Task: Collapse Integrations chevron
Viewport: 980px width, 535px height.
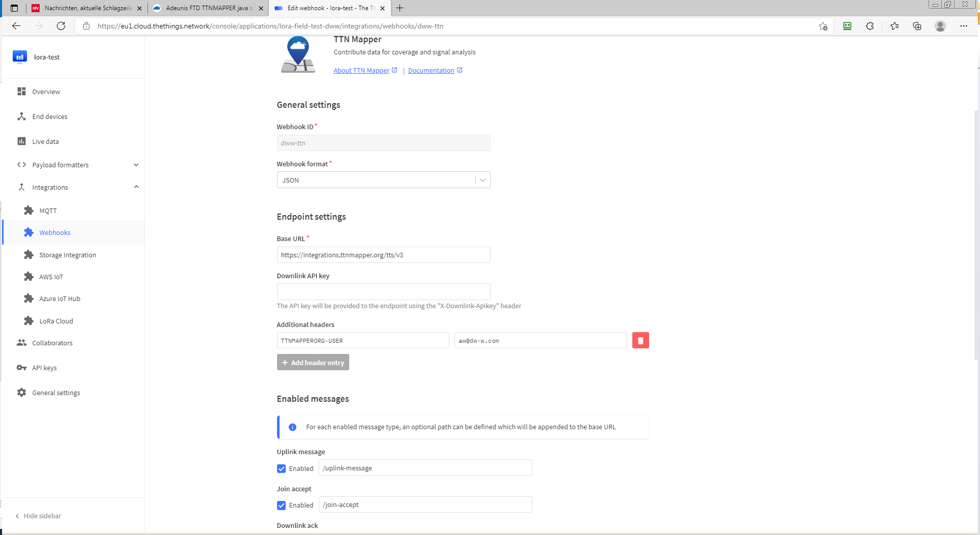Action: point(136,187)
